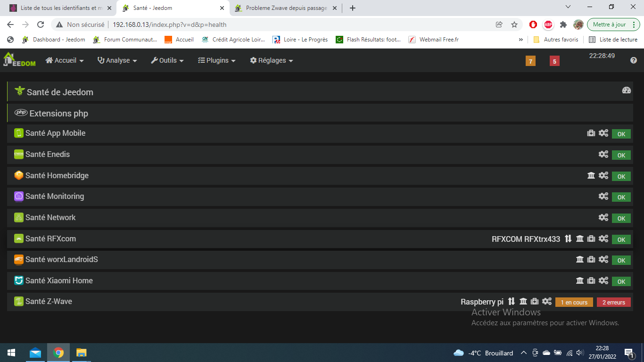The image size is (644, 362).
Task: Click the 2 erreurs red badge
Action: point(614,303)
